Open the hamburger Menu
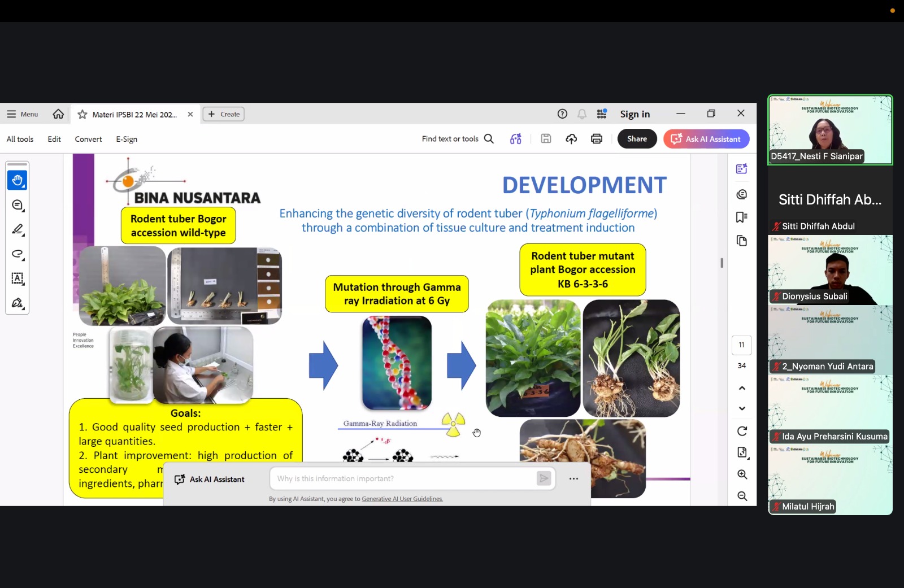This screenshot has height=588, width=904. coord(23,114)
